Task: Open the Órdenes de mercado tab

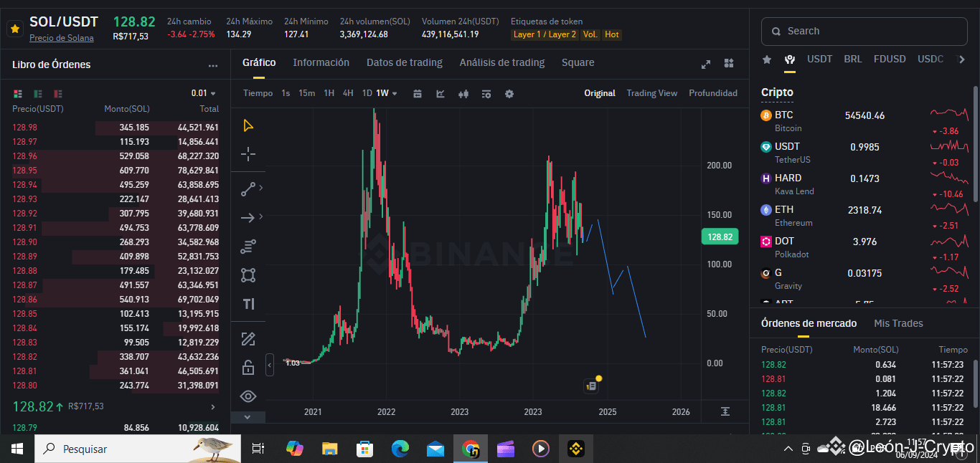Action: [809, 323]
